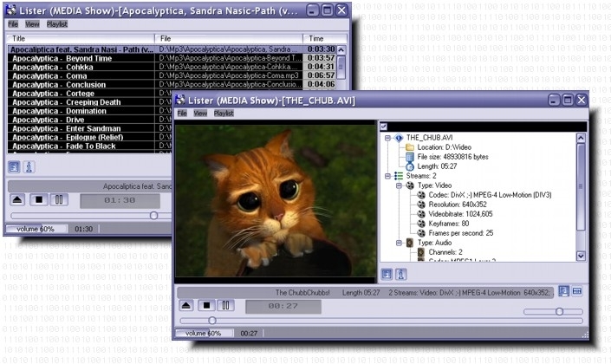Click the playlist icon below the THE_CHUB.AVI info tree

[x=387, y=275]
